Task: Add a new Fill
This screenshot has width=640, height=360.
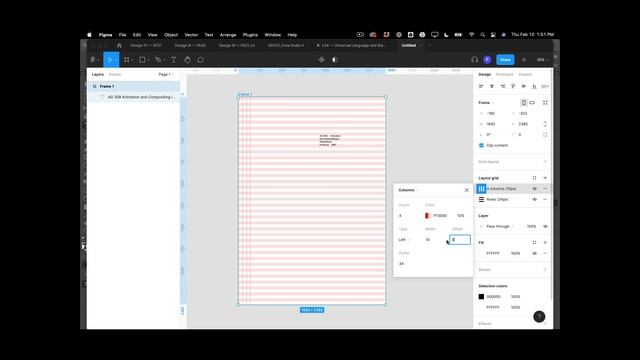Action: pos(545,242)
